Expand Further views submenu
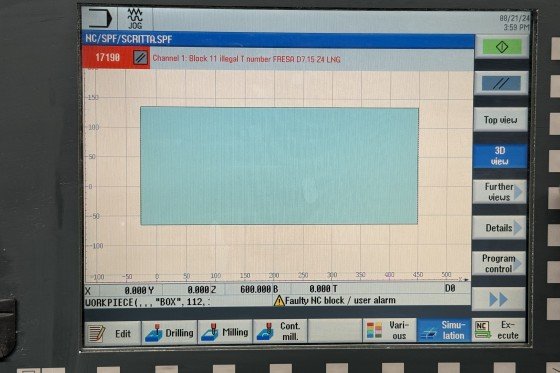The width and height of the screenshot is (560, 373). click(x=499, y=192)
